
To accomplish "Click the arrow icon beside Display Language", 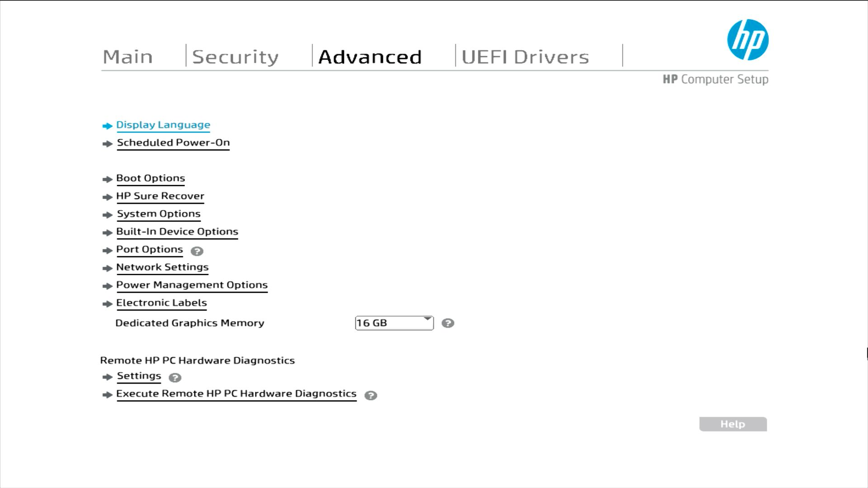I will pyautogui.click(x=107, y=126).
